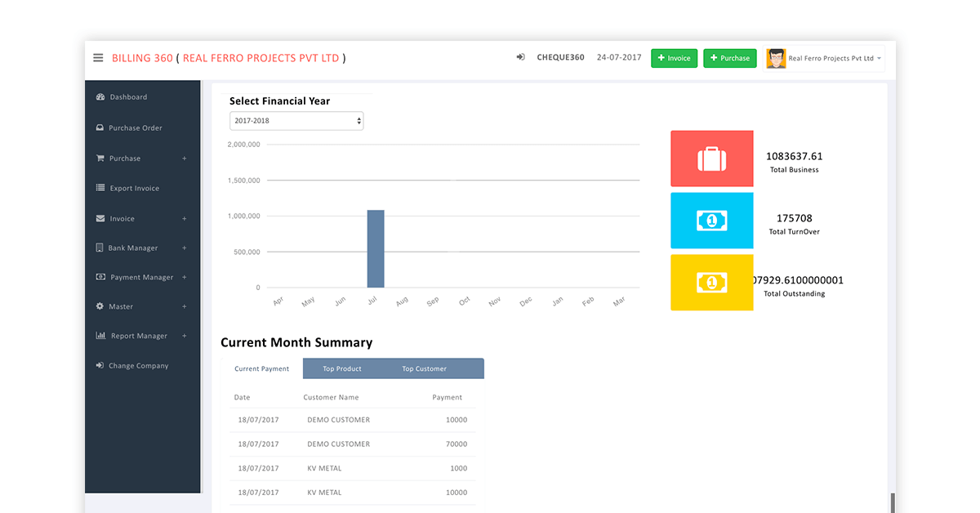Click the yellow Total Outstanding money tile
The height and width of the screenshot is (513, 980).
(x=711, y=283)
